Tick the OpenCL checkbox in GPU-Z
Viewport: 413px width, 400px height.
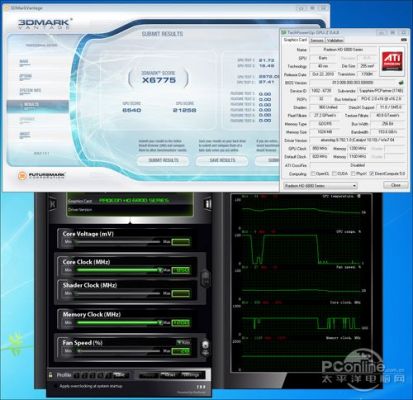(x=313, y=174)
